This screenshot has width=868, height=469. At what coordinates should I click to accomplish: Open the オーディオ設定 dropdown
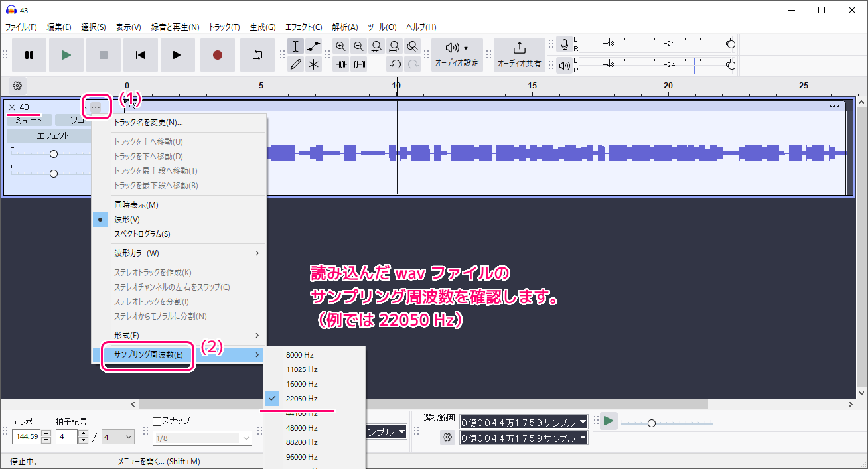tap(457, 55)
